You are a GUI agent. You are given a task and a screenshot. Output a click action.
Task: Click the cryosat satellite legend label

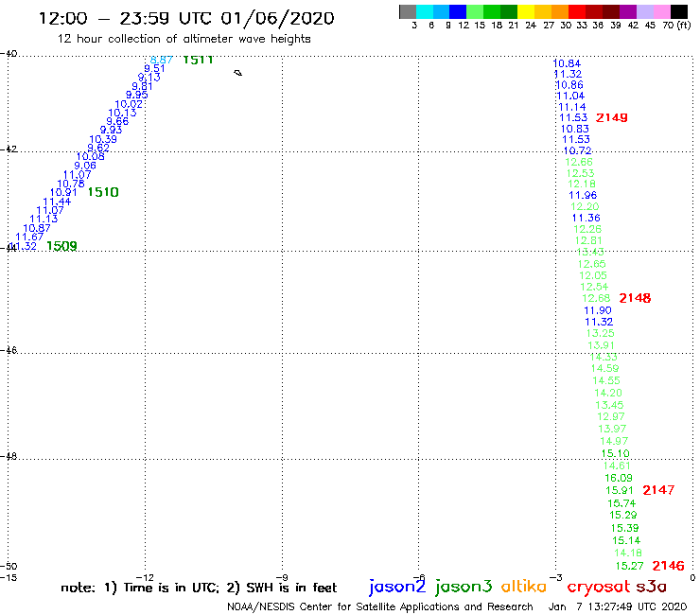599,587
